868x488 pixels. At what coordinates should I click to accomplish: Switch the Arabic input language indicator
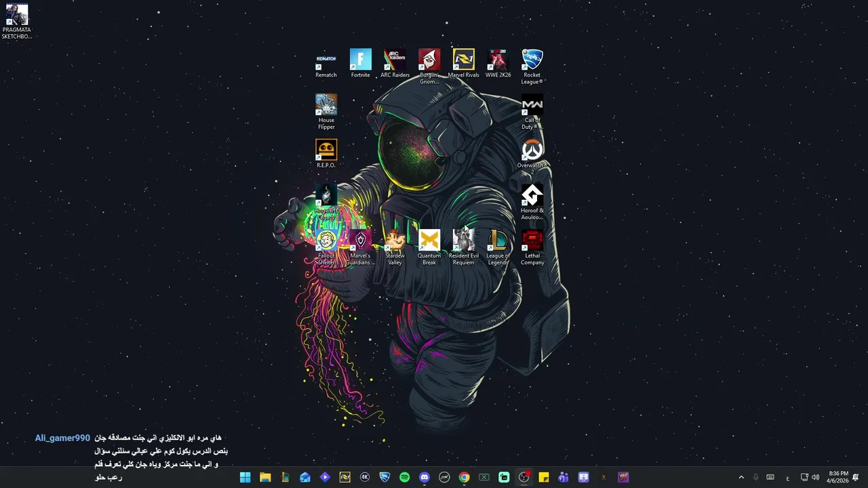coord(787,477)
